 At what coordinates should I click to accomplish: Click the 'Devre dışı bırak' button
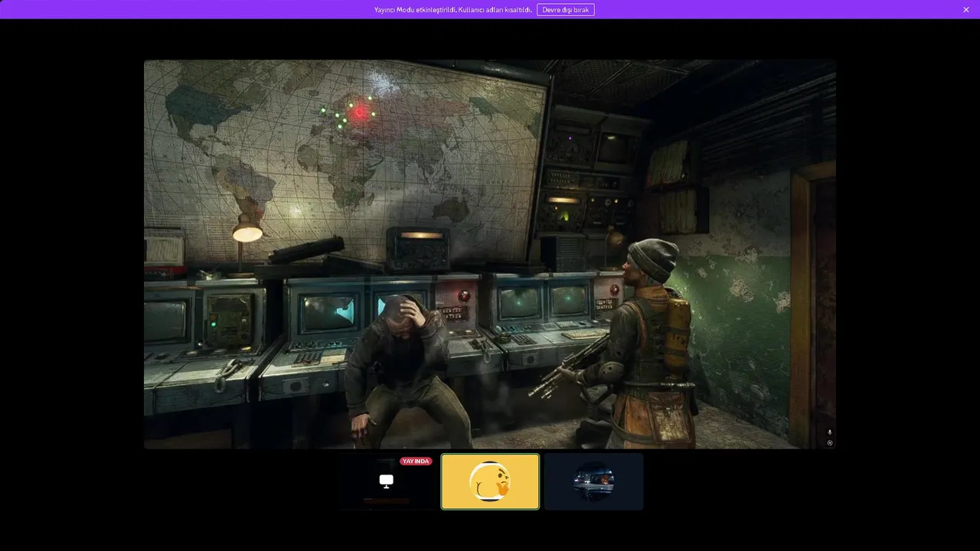tap(565, 9)
